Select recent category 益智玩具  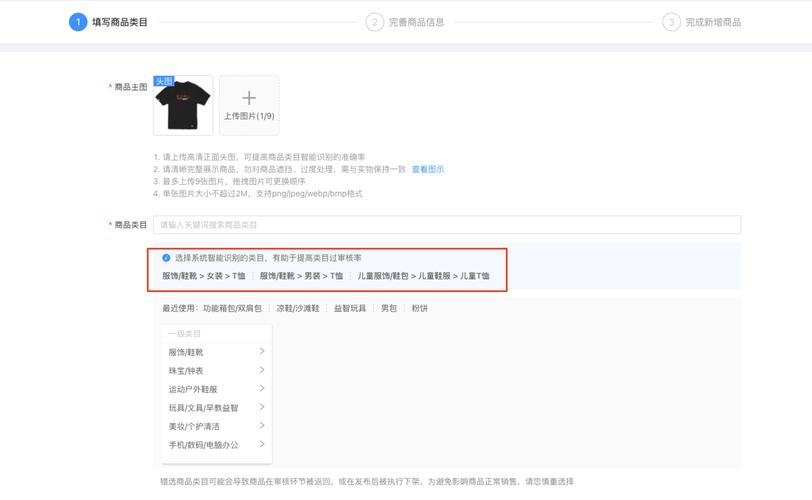coord(350,308)
